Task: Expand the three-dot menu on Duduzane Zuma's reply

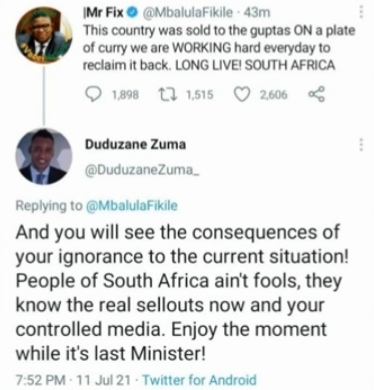Action: click(x=360, y=145)
